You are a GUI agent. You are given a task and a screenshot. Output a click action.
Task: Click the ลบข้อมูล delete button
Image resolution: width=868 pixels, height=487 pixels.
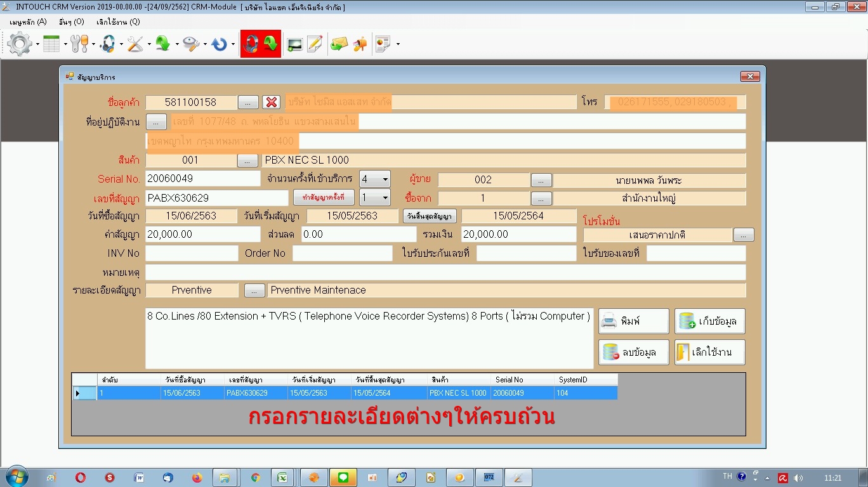[633, 353]
